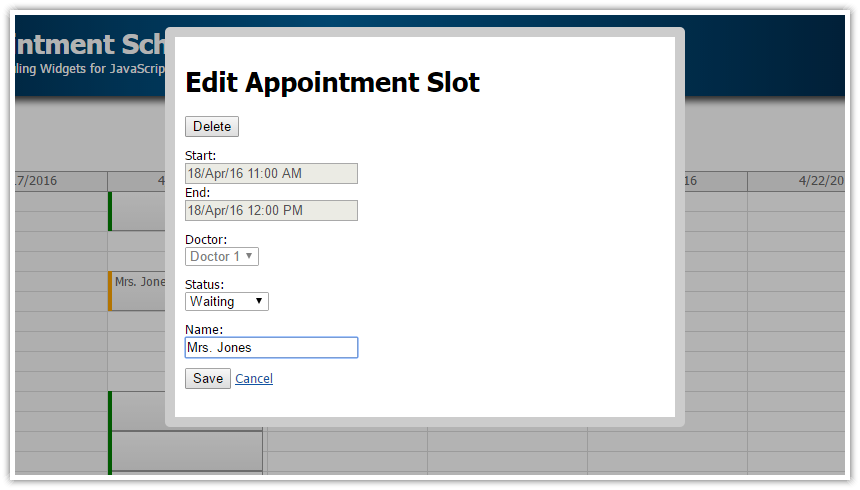860x490 pixels.
Task: Click the Status label
Action: 205,284
